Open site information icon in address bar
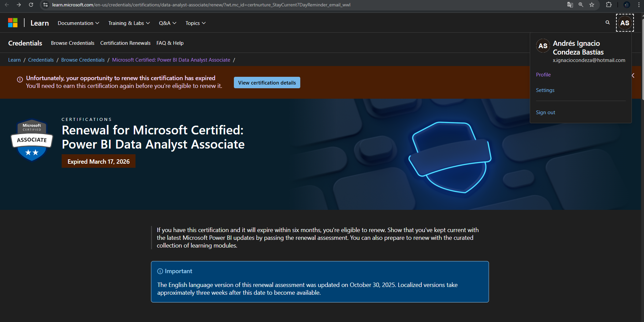Image resolution: width=644 pixels, height=322 pixels. click(45, 5)
